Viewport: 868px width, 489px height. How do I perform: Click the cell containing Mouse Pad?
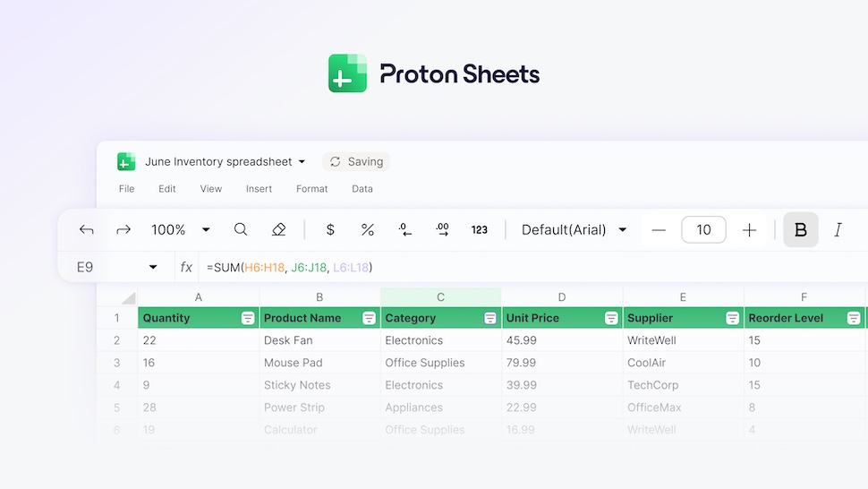tap(319, 363)
